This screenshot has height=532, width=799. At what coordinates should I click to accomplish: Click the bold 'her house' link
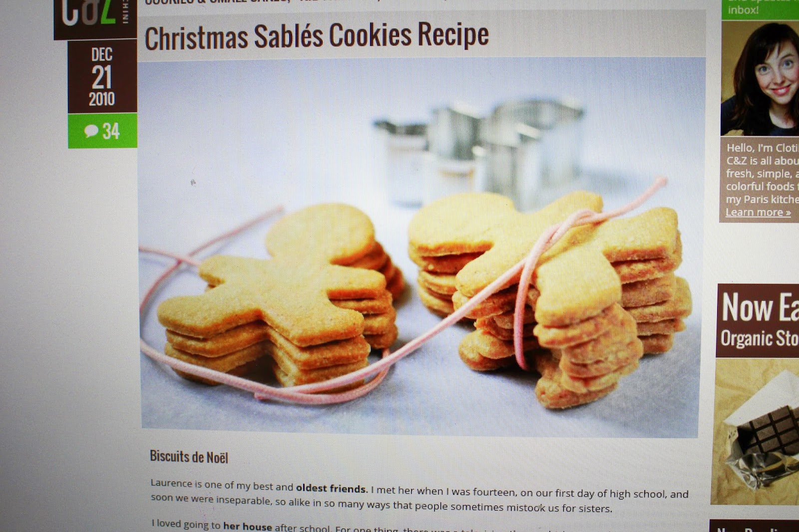point(247,526)
